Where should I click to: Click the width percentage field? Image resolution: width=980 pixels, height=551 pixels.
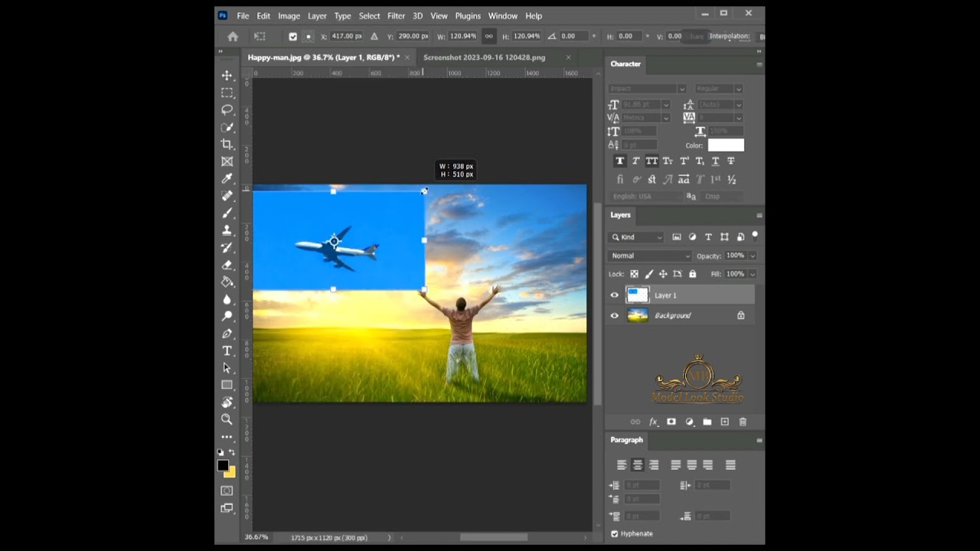(x=462, y=36)
